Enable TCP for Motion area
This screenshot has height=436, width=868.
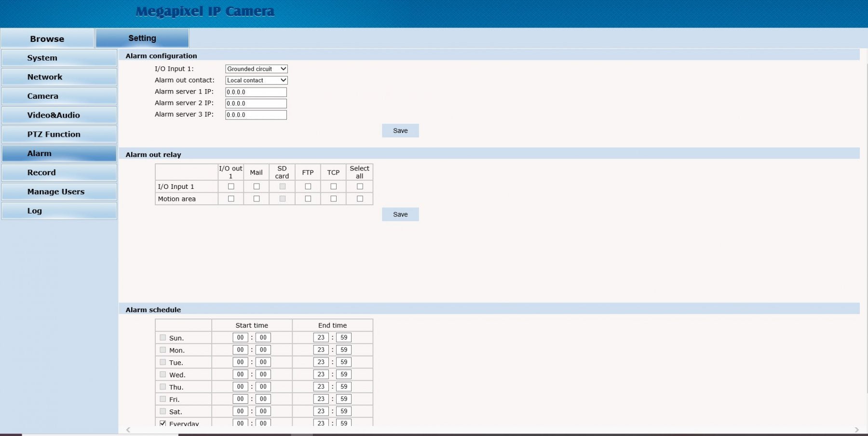334,198
